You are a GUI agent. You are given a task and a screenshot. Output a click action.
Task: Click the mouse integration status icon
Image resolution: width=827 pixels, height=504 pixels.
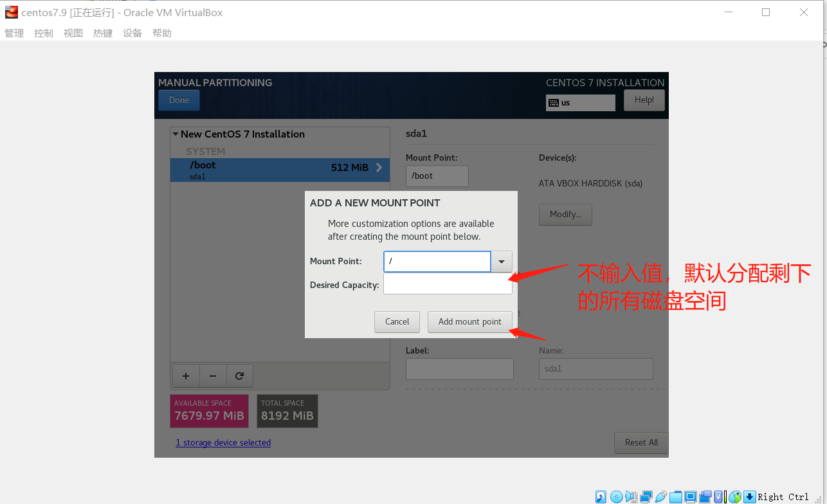(735, 497)
